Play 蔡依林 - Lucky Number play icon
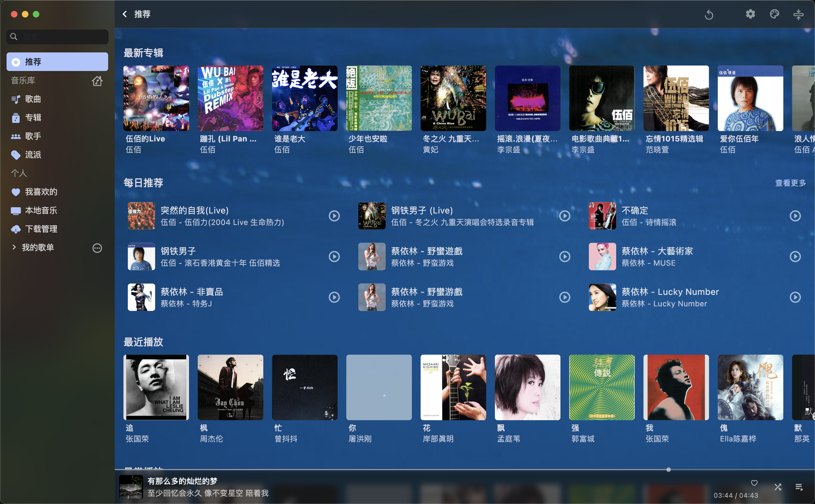Image resolution: width=815 pixels, height=504 pixels. point(795,297)
